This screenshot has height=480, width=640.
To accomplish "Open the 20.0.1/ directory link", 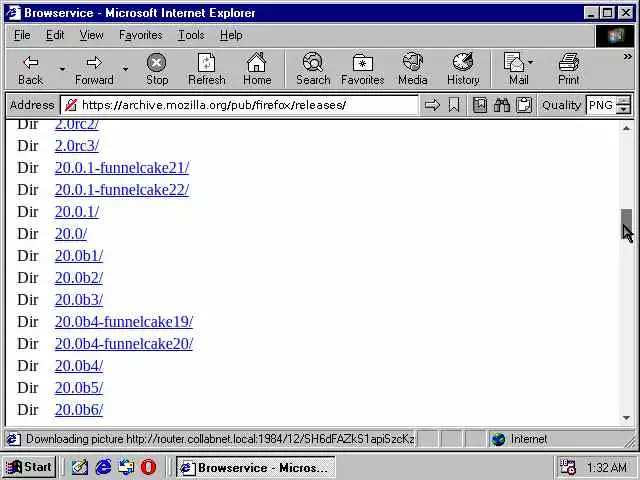I will pos(77,212).
